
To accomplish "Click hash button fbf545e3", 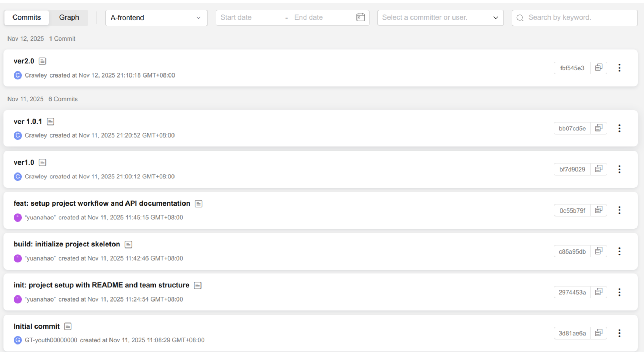I will 572,68.
